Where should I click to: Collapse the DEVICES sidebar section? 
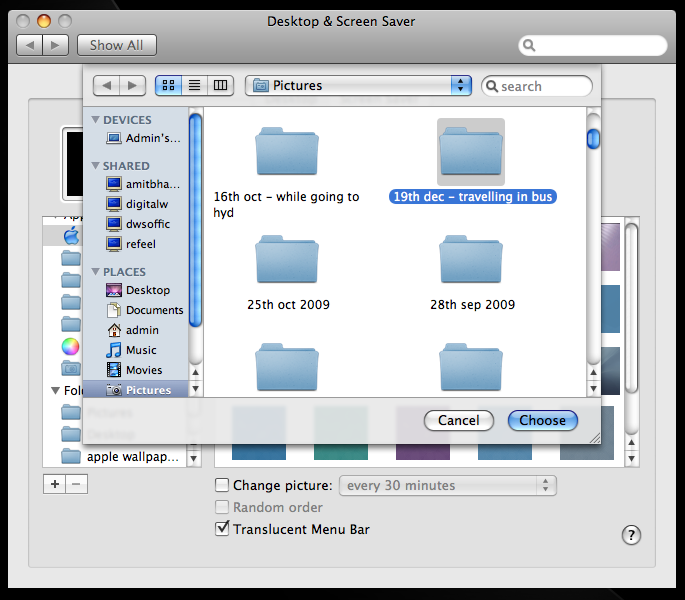click(96, 120)
